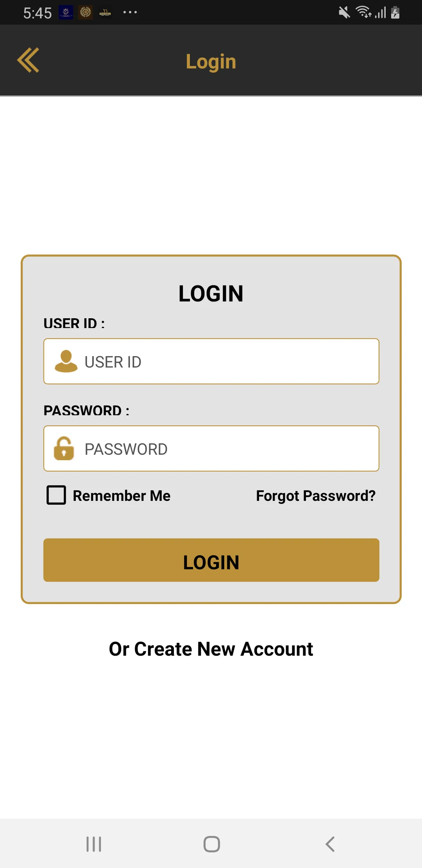Click the gold padlock icon
Viewport: 422px width, 868px height.
pos(64,448)
